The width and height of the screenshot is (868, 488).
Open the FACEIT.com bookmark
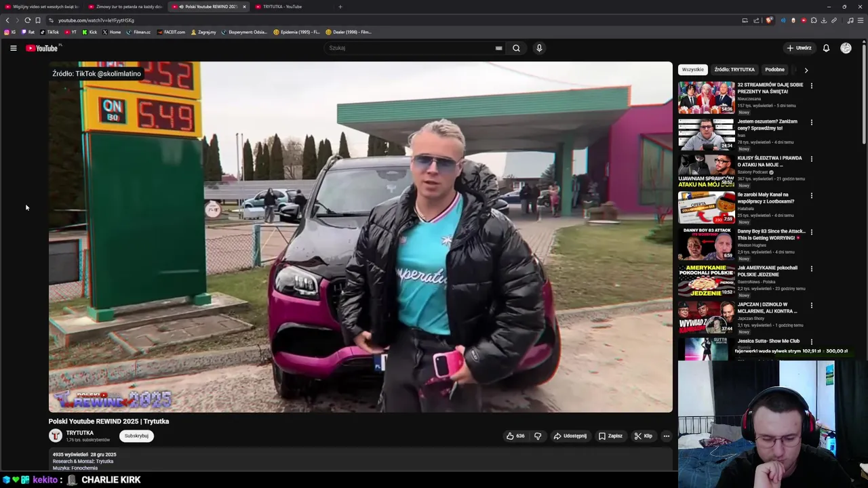pyautogui.click(x=171, y=32)
